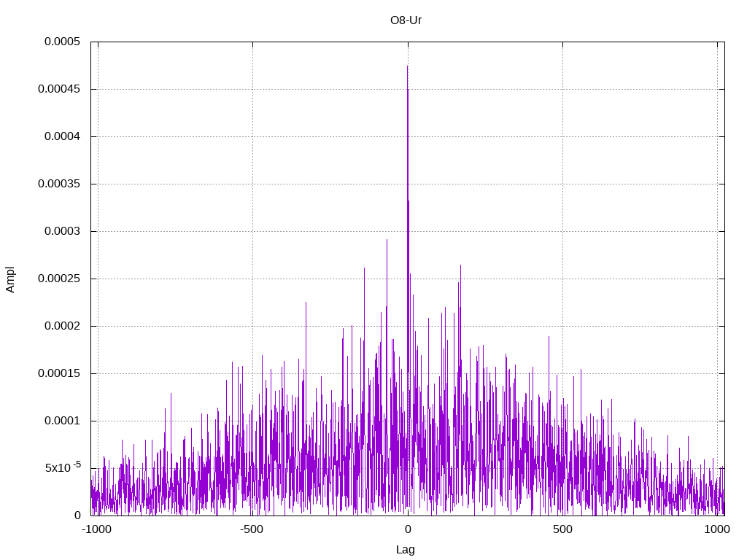Screen dimensions: 747x560
Task: Click the 0.00035 y-axis tick label
Action: 59,184
